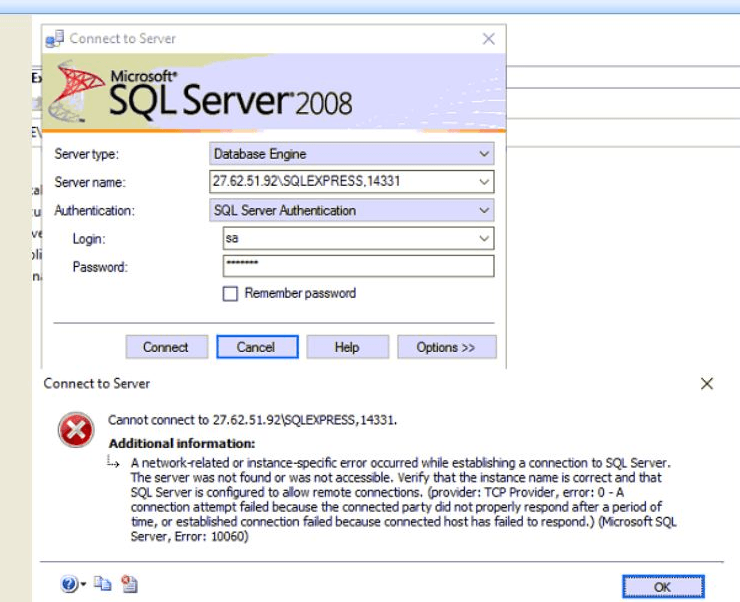
Task: Open Help from the connection dialog
Action: click(347, 347)
